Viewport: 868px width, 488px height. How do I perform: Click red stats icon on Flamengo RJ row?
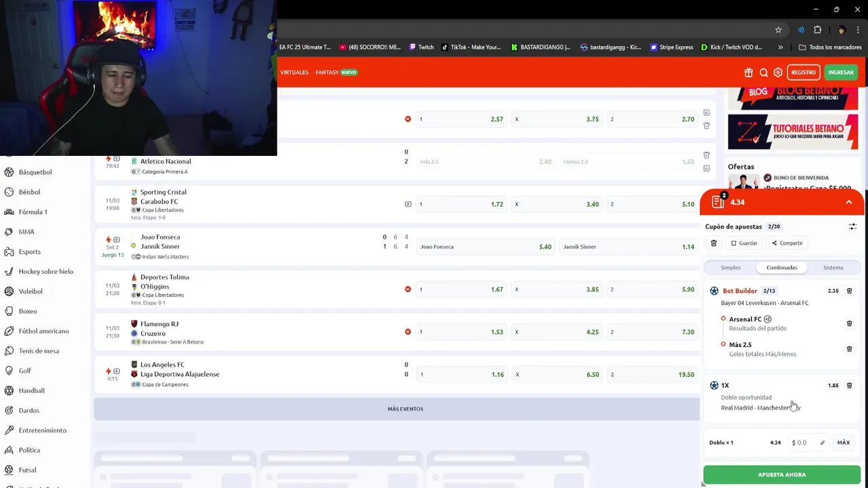(408, 332)
